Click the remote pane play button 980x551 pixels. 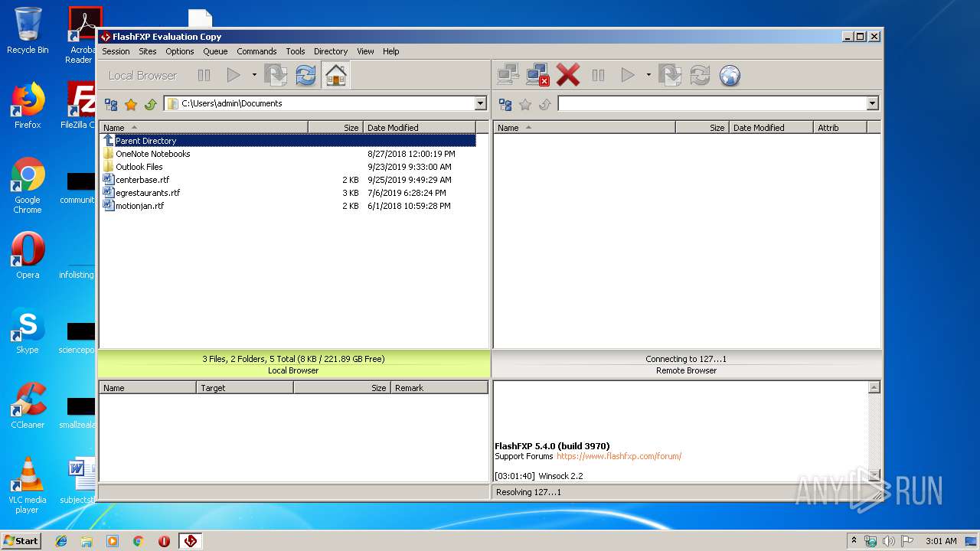(628, 75)
